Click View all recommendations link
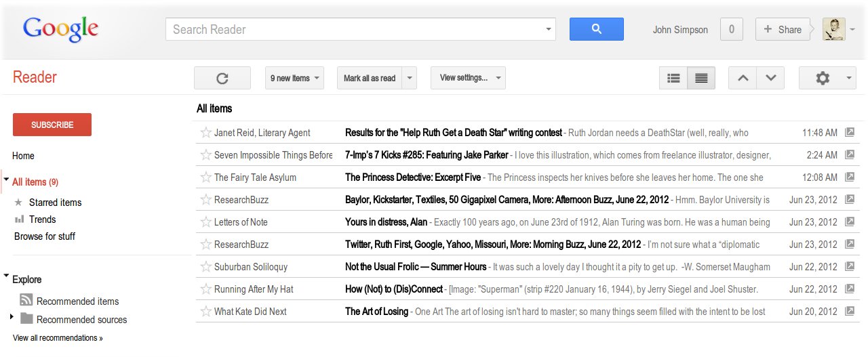Image resolution: width=868 pixels, height=357 pixels. [58, 337]
